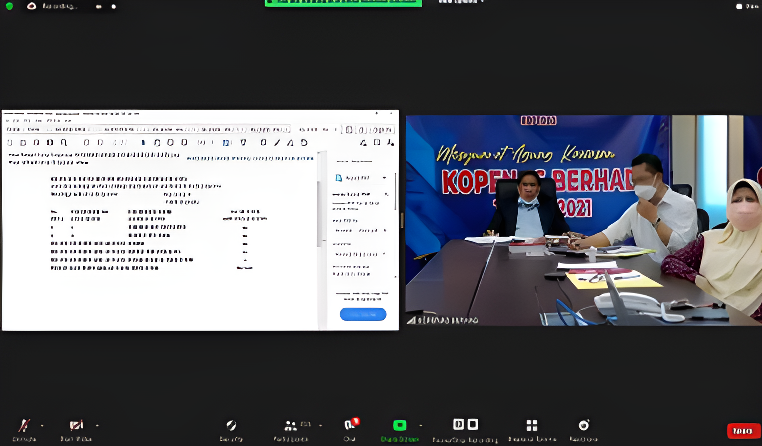Stop the recording using the square icon

(x=473, y=424)
